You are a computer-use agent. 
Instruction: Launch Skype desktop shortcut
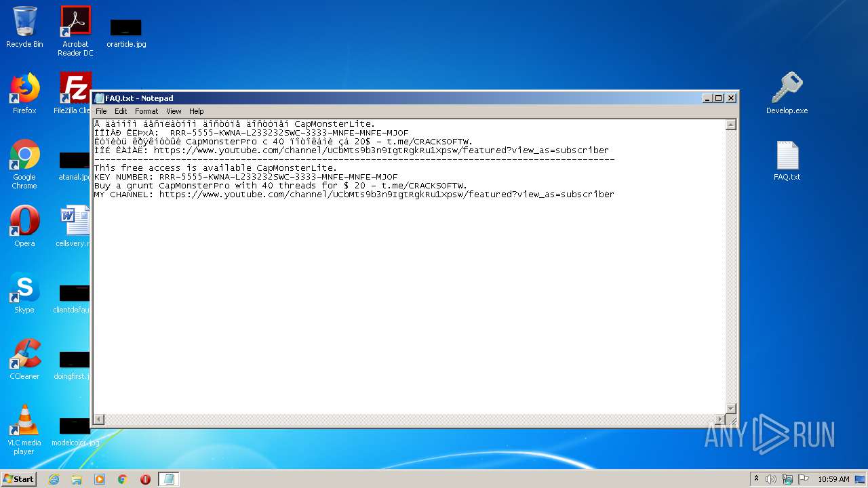pyautogui.click(x=24, y=293)
